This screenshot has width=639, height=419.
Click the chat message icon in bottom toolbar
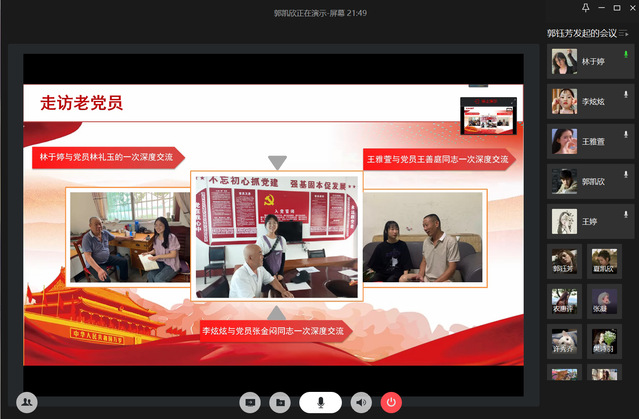point(250,402)
